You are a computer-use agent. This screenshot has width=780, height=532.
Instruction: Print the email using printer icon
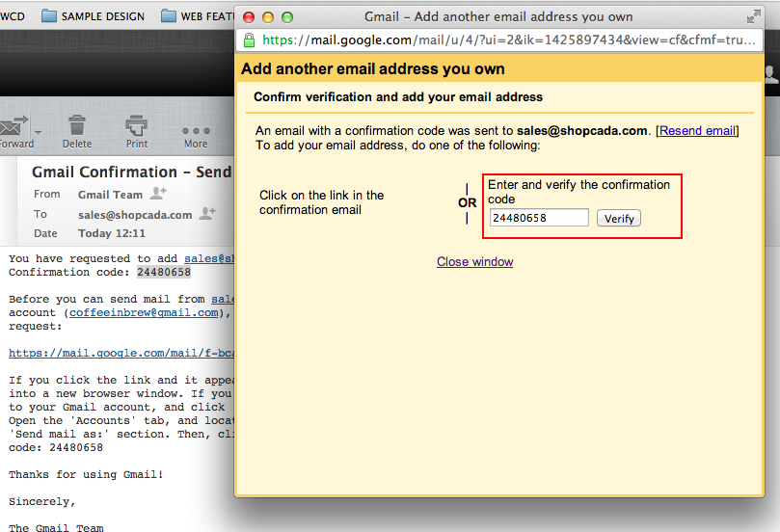point(136,125)
